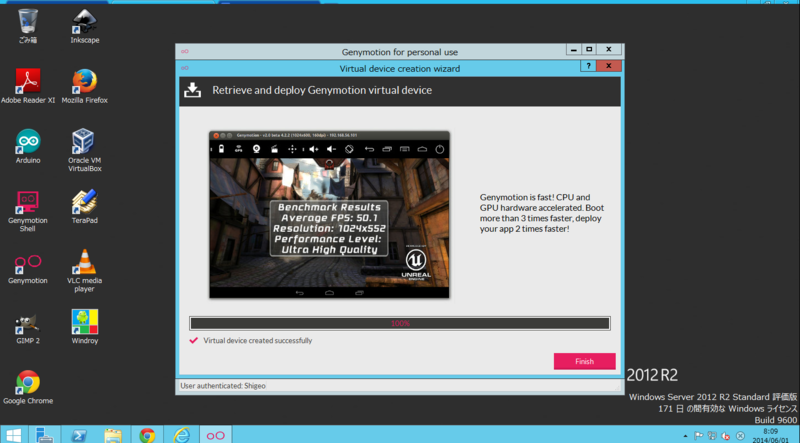The height and width of the screenshot is (443, 800).
Task: Close the Virtual device creation wizard
Action: pyautogui.click(x=609, y=66)
